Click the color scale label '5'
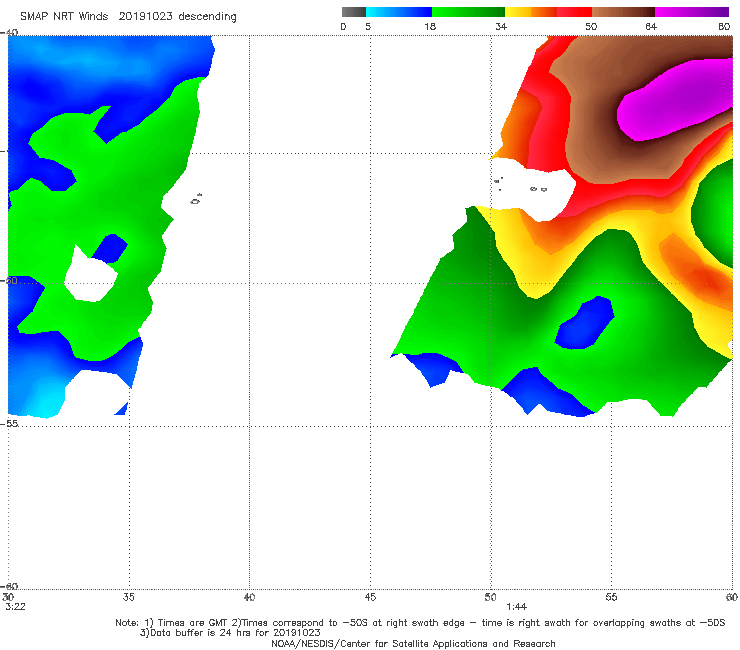The image size is (740, 650). tap(368, 27)
